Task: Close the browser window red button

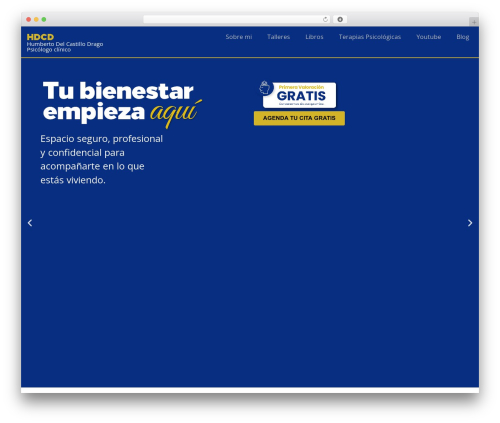Action: [x=29, y=19]
